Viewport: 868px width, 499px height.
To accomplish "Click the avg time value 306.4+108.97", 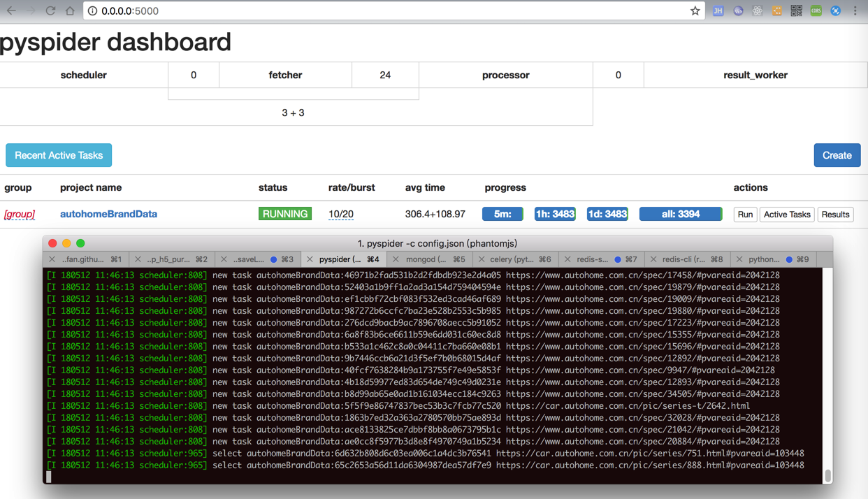I will [x=435, y=214].
